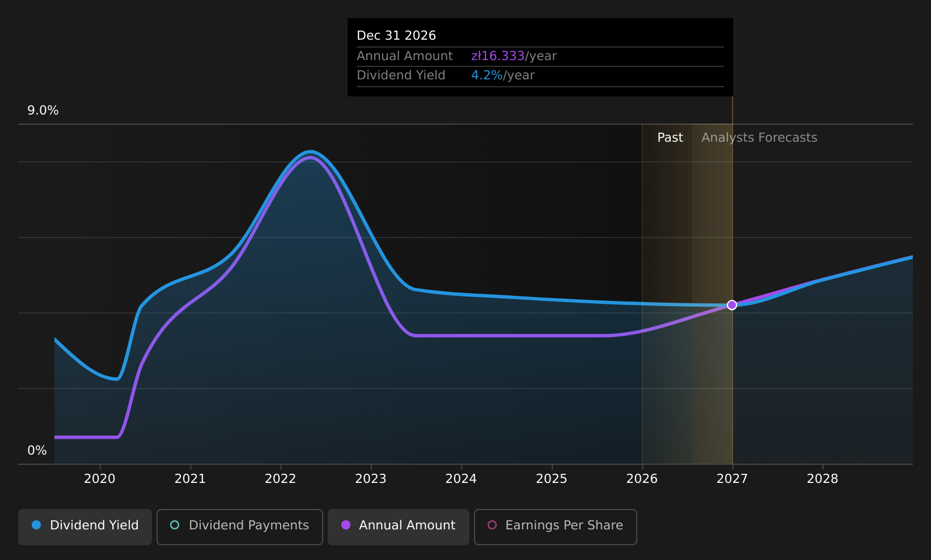The image size is (931, 560).
Task: Click the 2027 x-axis label
Action: point(732,479)
